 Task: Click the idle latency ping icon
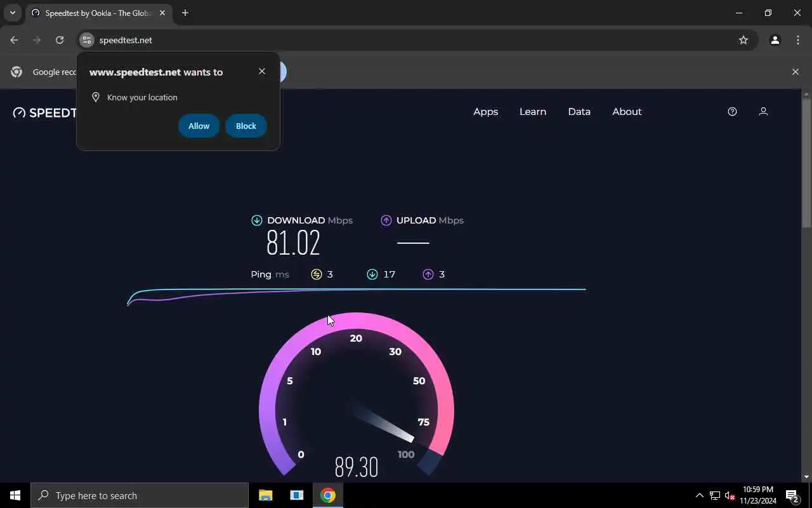(x=317, y=274)
